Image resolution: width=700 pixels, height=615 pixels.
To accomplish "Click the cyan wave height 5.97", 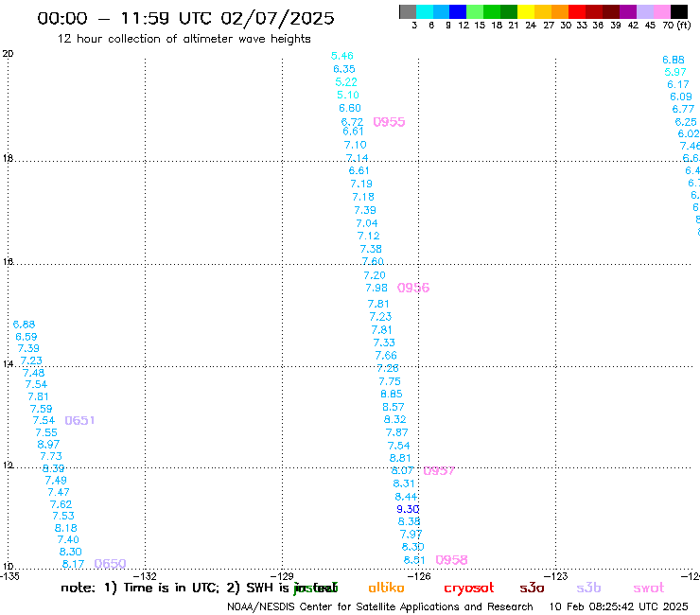I will (675, 72).
